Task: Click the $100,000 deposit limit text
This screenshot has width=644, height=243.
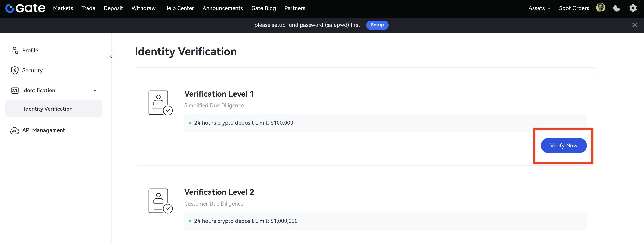Action: point(243,123)
